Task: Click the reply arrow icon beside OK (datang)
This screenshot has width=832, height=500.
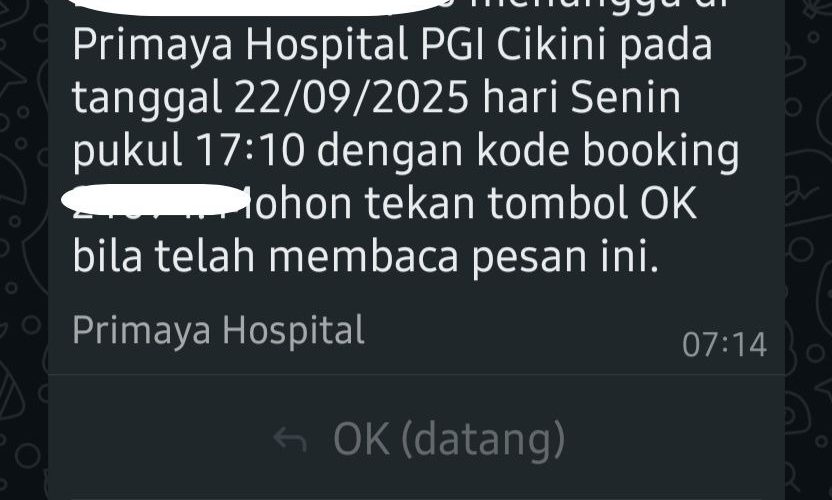Action: pyautogui.click(x=290, y=441)
